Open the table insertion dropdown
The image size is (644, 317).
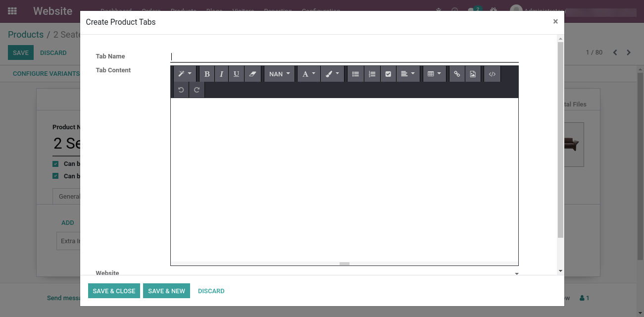pyautogui.click(x=434, y=74)
